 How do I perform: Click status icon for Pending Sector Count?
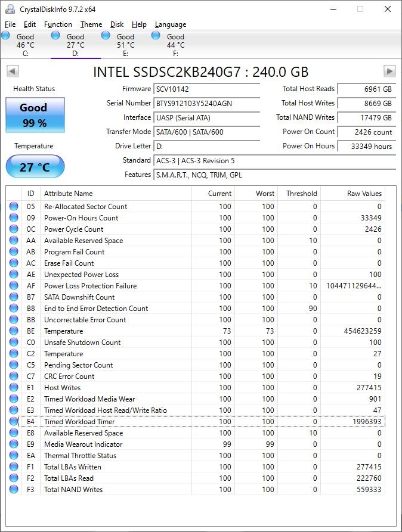[x=14, y=365]
